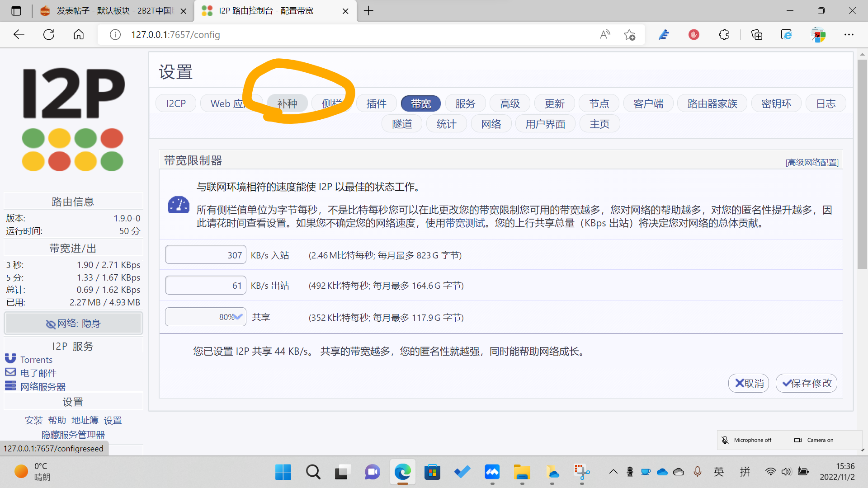The height and width of the screenshot is (488, 868).
Task: Activate the read aloud icon
Action: [605, 34]
